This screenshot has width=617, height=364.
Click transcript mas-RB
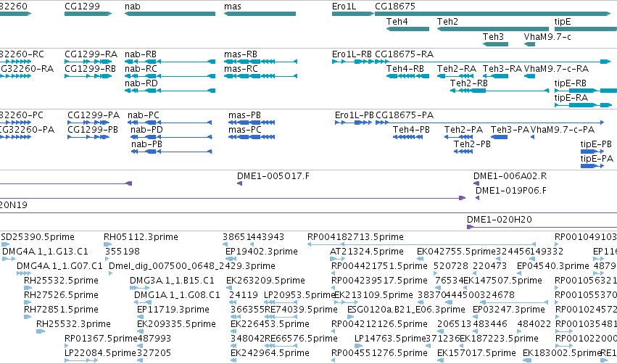(x=260, y=62)
